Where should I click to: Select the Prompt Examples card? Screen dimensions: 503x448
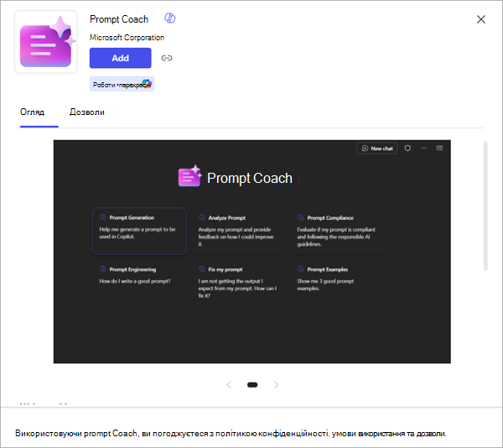click(337, 283)
